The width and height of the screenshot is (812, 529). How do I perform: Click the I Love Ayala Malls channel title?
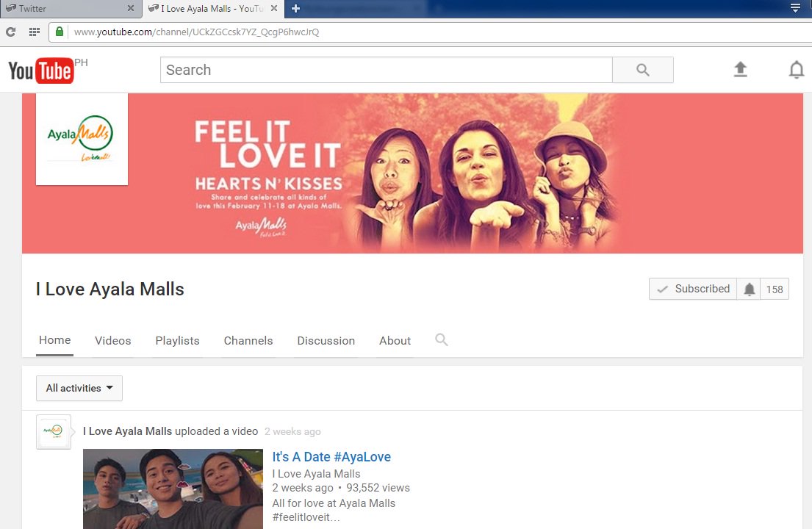tap(109, 289)
